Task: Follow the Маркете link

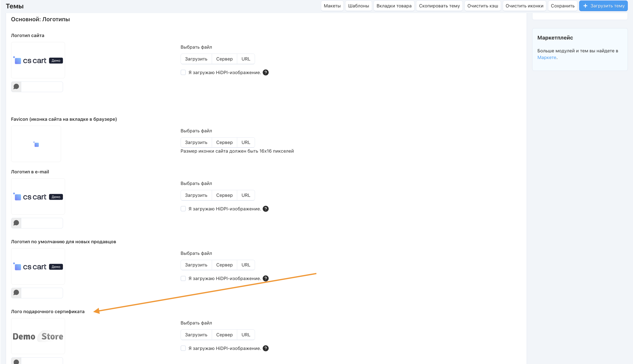Action: click(547, 58)
